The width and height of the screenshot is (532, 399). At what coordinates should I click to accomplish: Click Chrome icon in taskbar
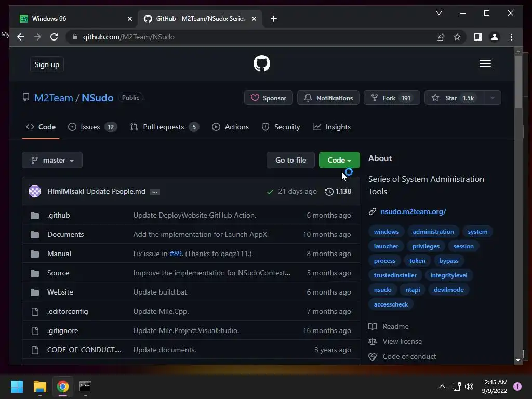pyautogui.click(x=63, y=387)
